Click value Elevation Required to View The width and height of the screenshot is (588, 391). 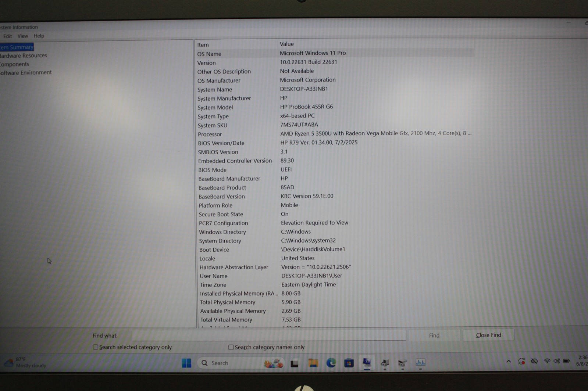click(x=314, y=223)
